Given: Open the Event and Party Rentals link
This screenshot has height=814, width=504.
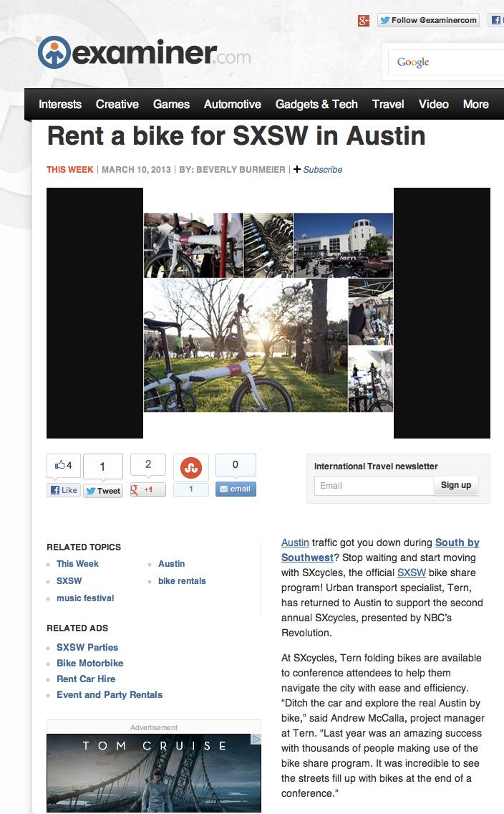Looking at the screenshot, I should (110, 694).
